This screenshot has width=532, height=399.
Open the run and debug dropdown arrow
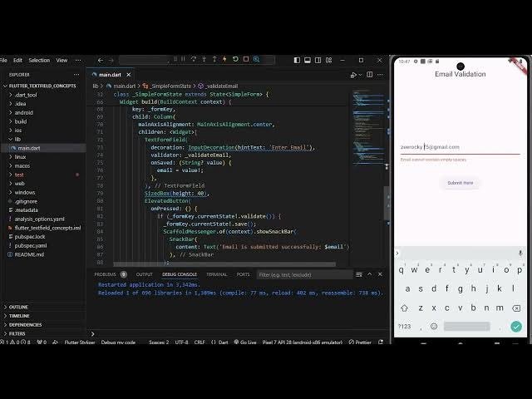(360, 75)
